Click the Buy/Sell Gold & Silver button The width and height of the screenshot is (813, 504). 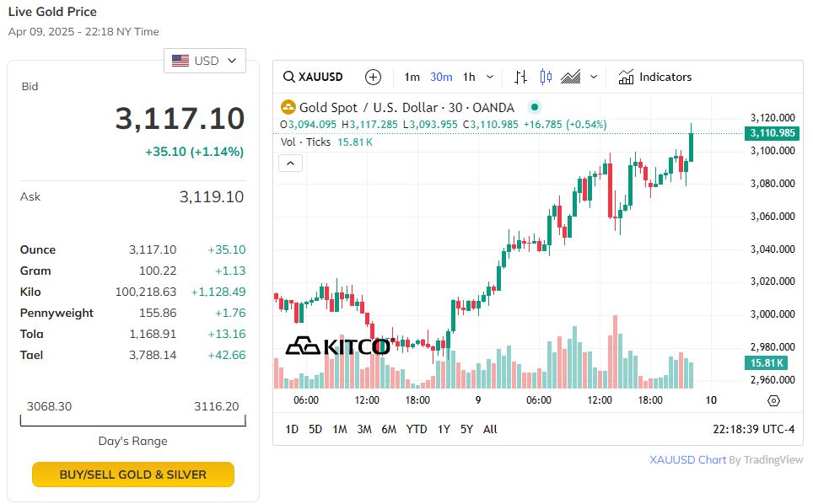(x=133, y=475)
